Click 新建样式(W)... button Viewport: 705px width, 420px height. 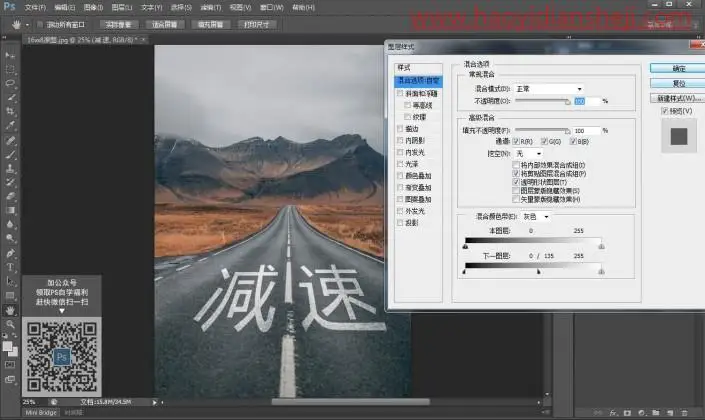tap(678, 98)
